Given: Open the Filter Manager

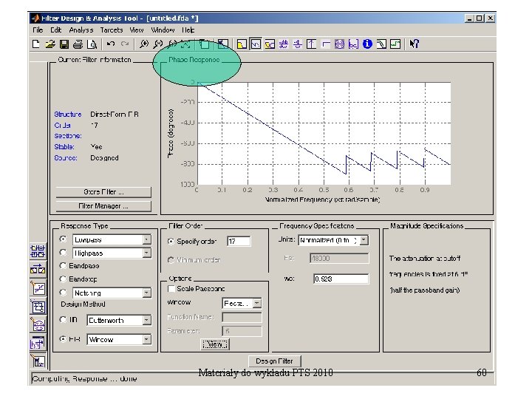Looking at the screenshot, I should point(103,206).
